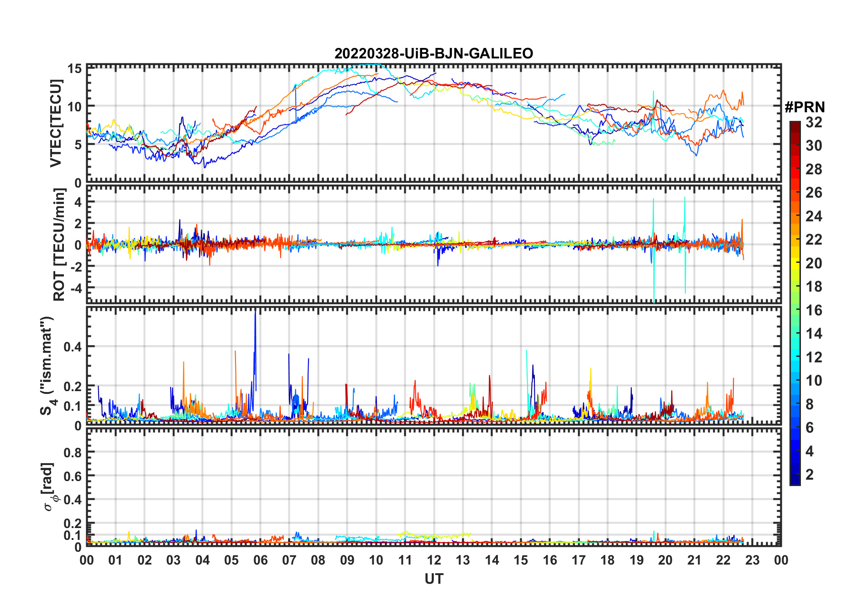Select colorbar tick label "20"

(x=814, y=263)
